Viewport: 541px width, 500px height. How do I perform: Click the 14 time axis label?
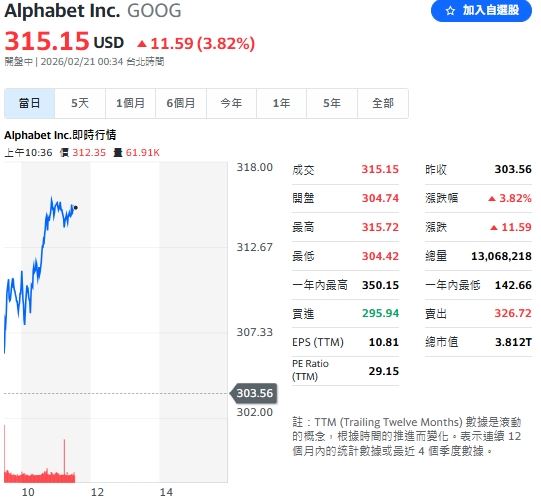(166, 492)
